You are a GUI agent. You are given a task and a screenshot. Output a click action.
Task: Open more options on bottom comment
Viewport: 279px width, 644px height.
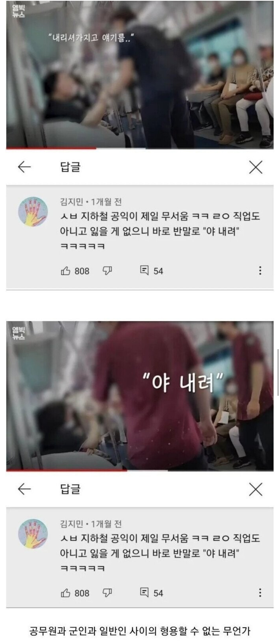coord(260,593)
